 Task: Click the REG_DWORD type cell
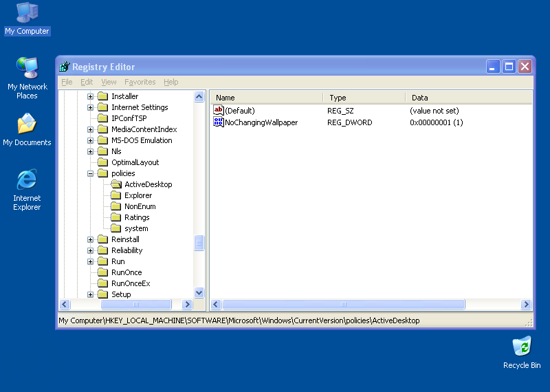(x=350, y=122)
